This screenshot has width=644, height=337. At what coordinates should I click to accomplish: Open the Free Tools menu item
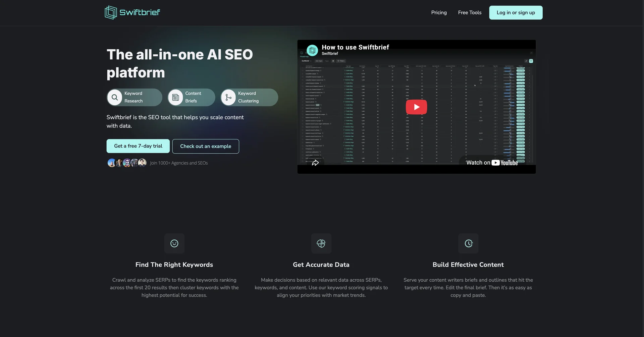470,12
